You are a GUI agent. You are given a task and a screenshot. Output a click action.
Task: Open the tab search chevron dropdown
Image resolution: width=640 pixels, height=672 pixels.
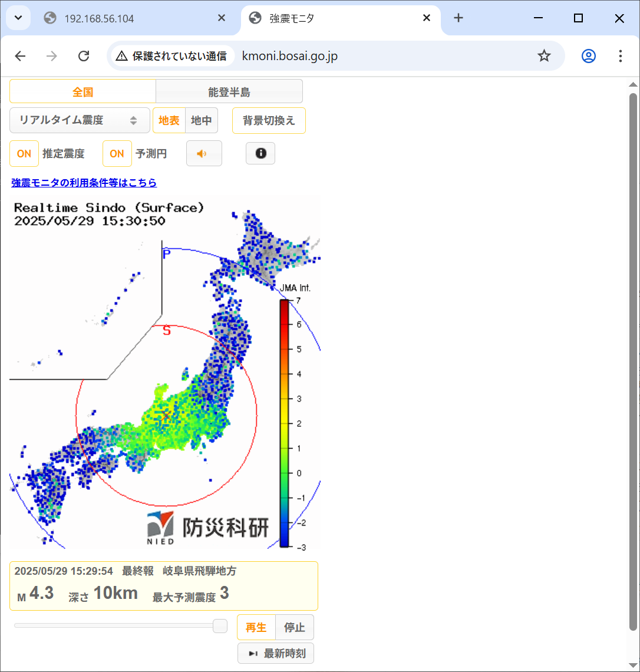click(x=18, y=18)
